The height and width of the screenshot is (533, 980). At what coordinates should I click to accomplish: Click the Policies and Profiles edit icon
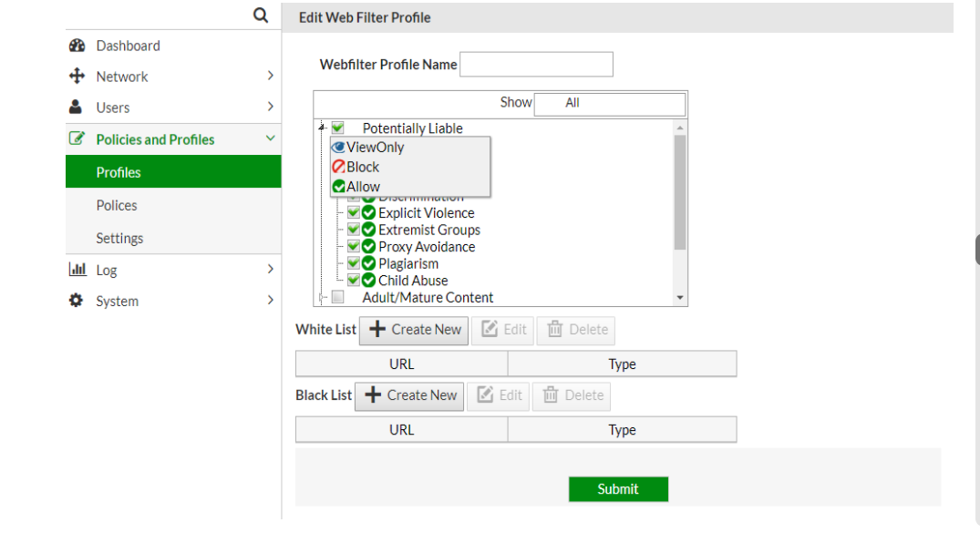click(x=77, y=138)
